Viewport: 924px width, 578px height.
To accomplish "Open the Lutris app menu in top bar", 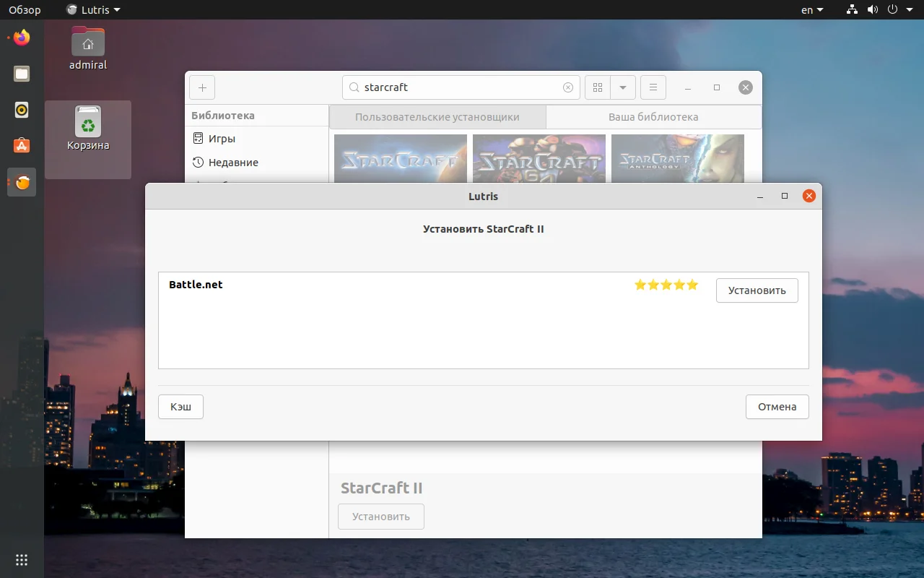I will tap(93, 10).
